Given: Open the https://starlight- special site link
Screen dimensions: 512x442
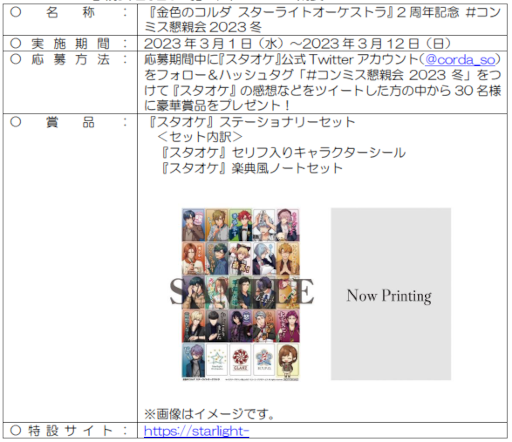Looking at the screenshot, I should pos(197,431).
